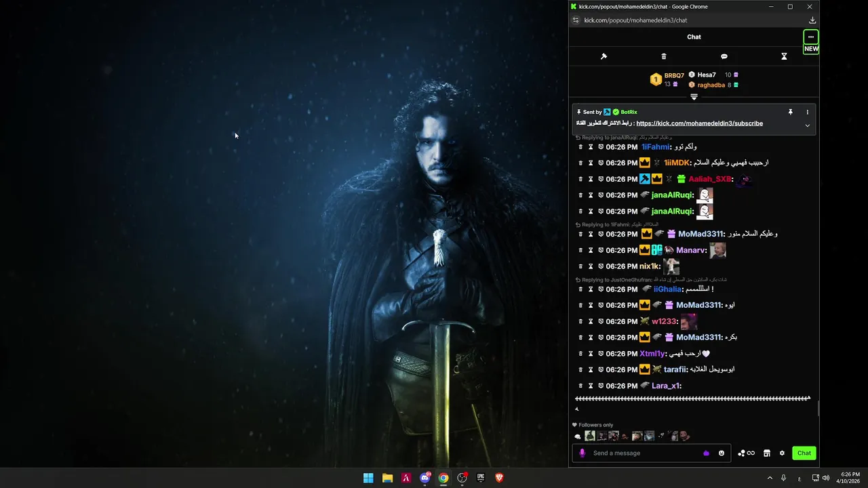Delete Lara_x1's message with trash icon
The image size is (868, 488).
click(580, 386)
